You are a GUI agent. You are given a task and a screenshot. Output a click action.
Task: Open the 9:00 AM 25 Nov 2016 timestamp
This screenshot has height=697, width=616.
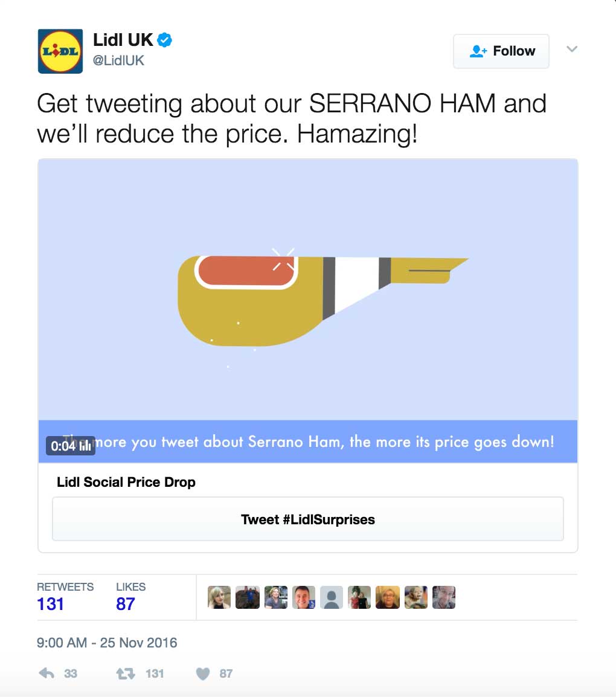coord(107,642)
